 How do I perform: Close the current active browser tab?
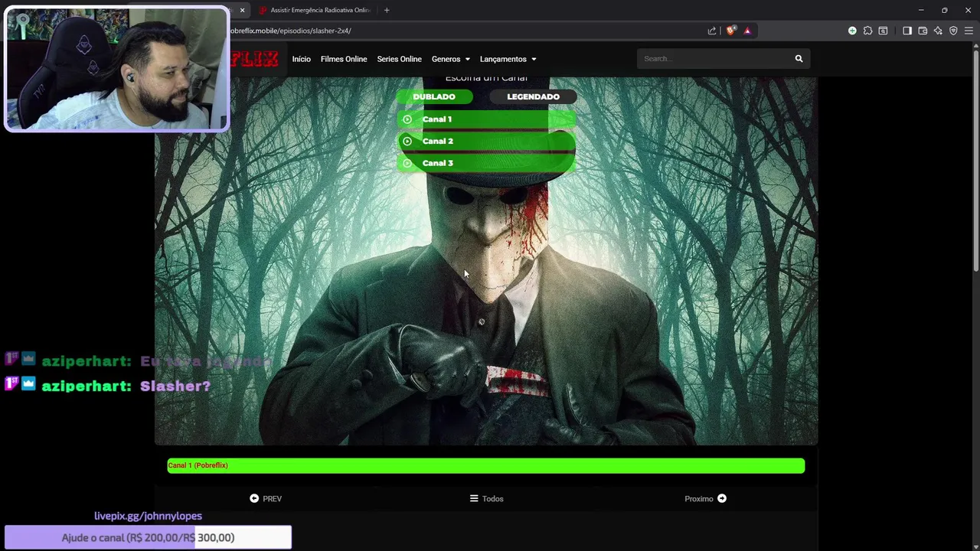(x=243, y=10)
